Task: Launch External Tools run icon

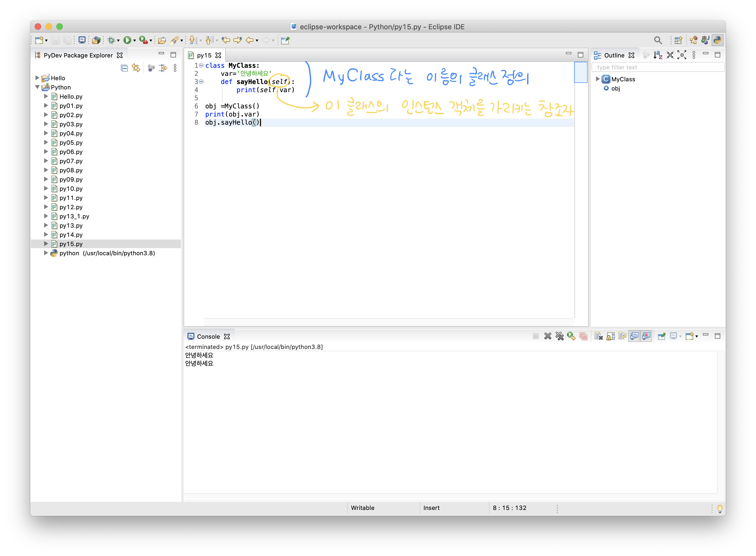Action: (143, 40)
